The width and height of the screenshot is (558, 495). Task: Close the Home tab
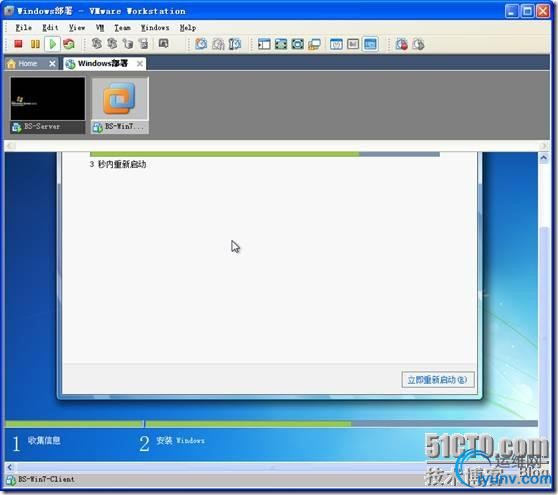(x=52, y=64)
